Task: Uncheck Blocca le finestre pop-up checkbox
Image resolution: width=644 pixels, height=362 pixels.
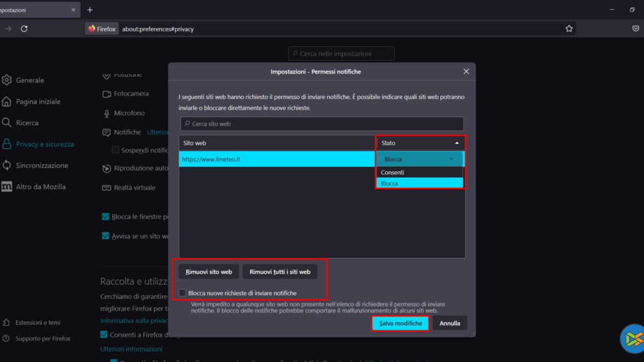Action: tap(105, 216)
